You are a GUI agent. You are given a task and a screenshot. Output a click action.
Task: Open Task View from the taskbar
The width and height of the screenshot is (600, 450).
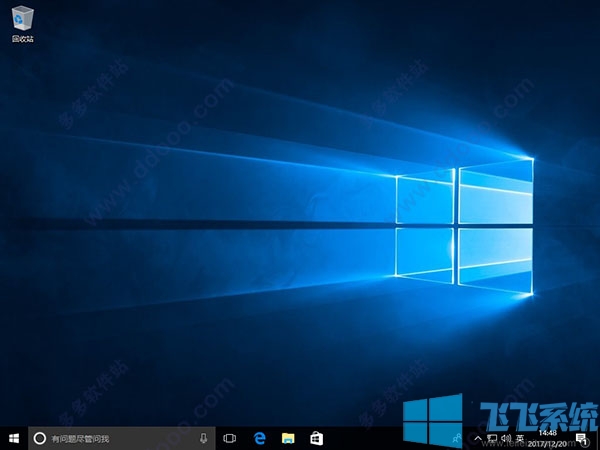point(229,438)
